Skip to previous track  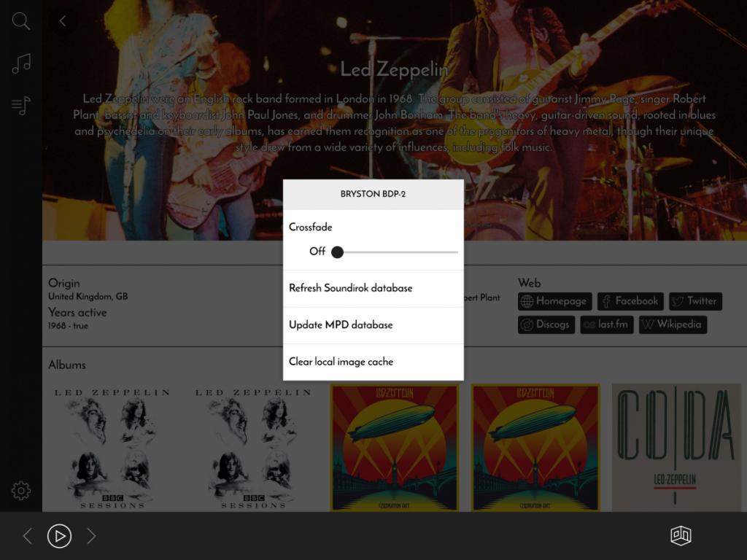coord(28,536)
